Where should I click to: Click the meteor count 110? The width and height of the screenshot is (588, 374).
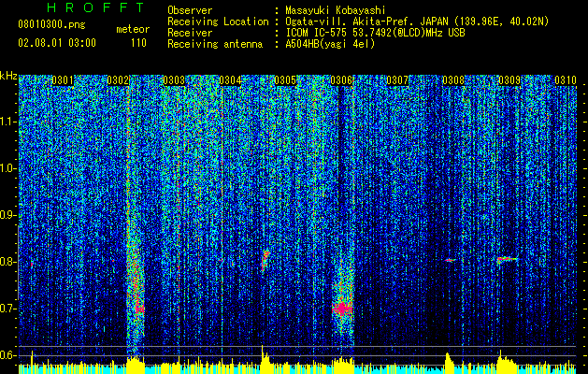138,43
